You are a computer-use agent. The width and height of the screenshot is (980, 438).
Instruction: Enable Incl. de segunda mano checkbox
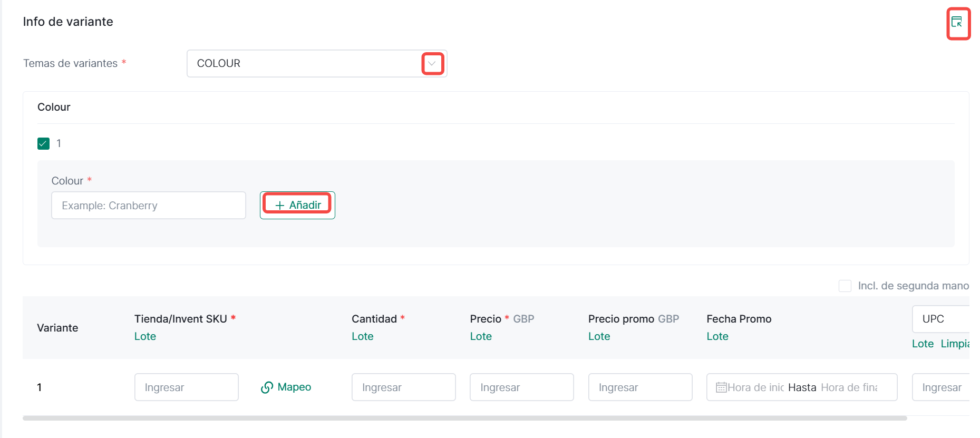click(x=845, y=286)
